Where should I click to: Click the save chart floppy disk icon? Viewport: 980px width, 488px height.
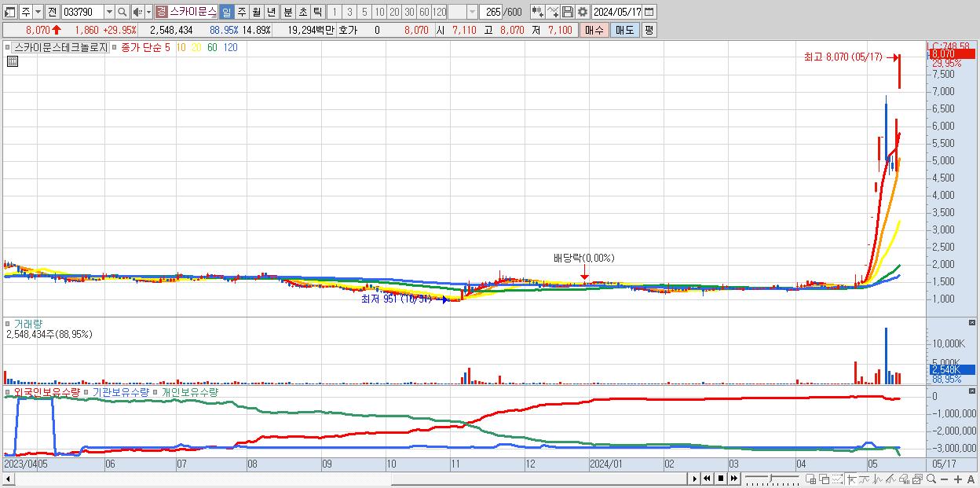click(x=569, y=12)
